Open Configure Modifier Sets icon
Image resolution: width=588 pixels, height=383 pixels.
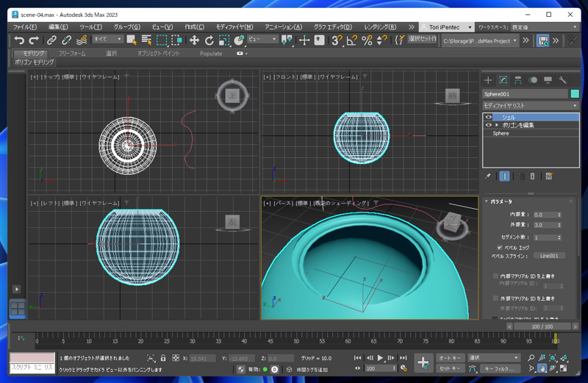pos(549,176)
